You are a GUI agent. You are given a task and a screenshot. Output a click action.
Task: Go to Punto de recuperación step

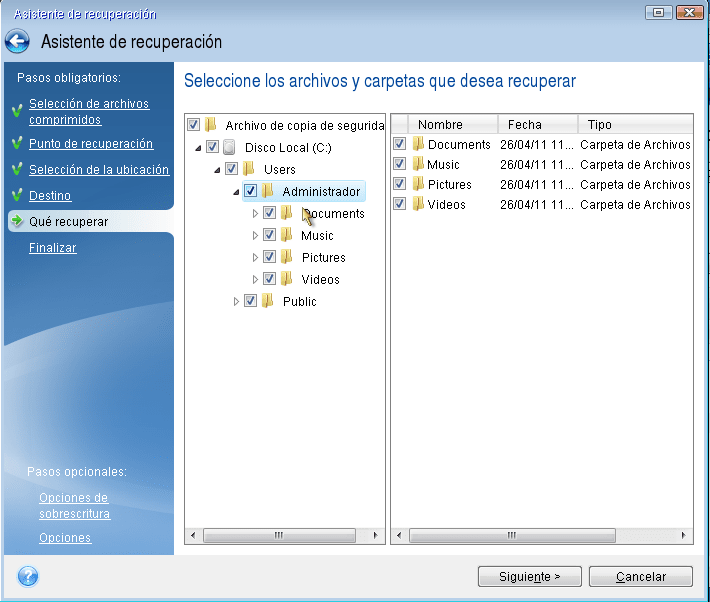tap(91, 144)
